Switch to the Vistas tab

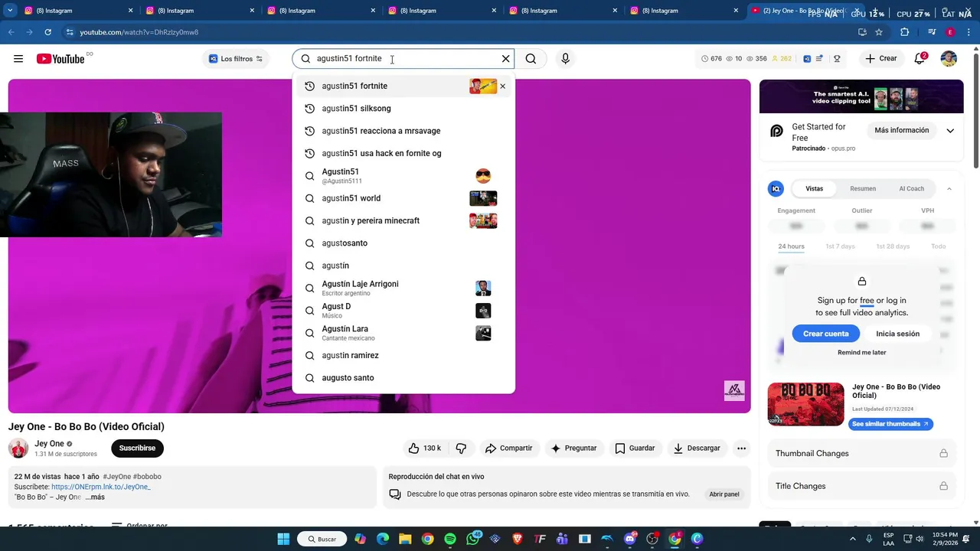(814, 189)
